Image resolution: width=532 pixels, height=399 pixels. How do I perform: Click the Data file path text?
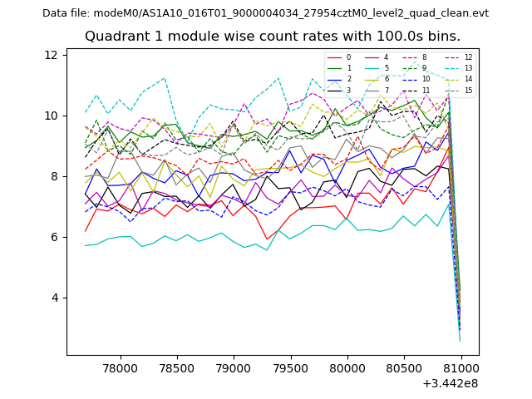(x=265, y=13)
